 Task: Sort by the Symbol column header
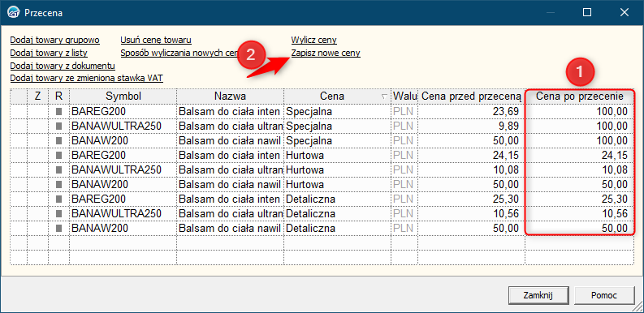tap(123, 96)
